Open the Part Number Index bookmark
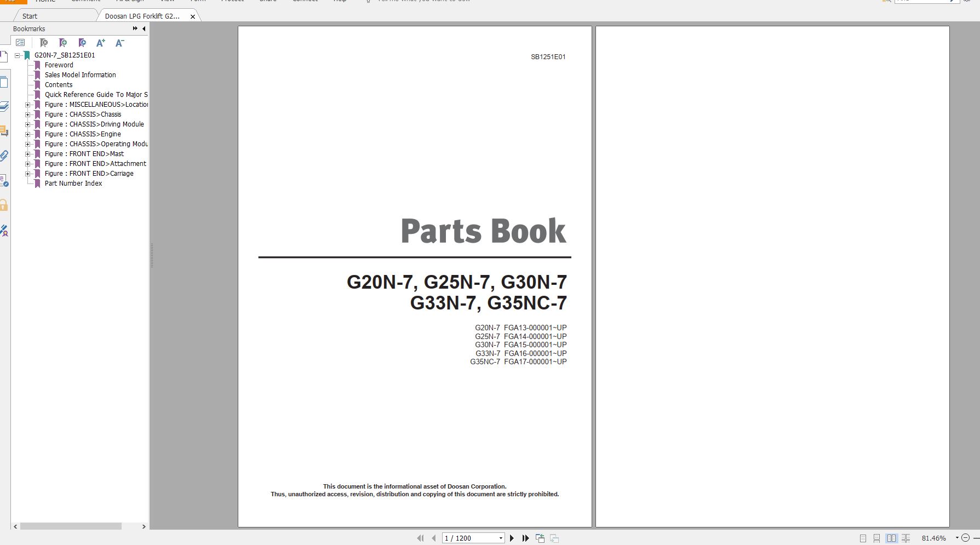 73,183
